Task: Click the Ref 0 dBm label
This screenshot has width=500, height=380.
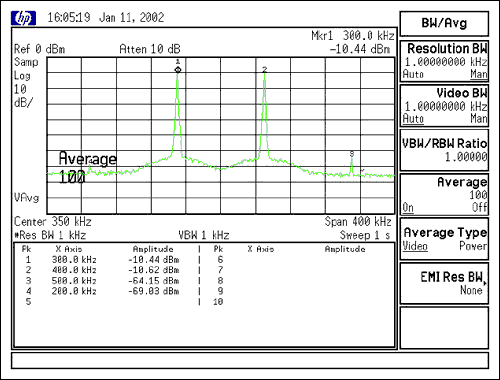Action: (x=39, y=49)
